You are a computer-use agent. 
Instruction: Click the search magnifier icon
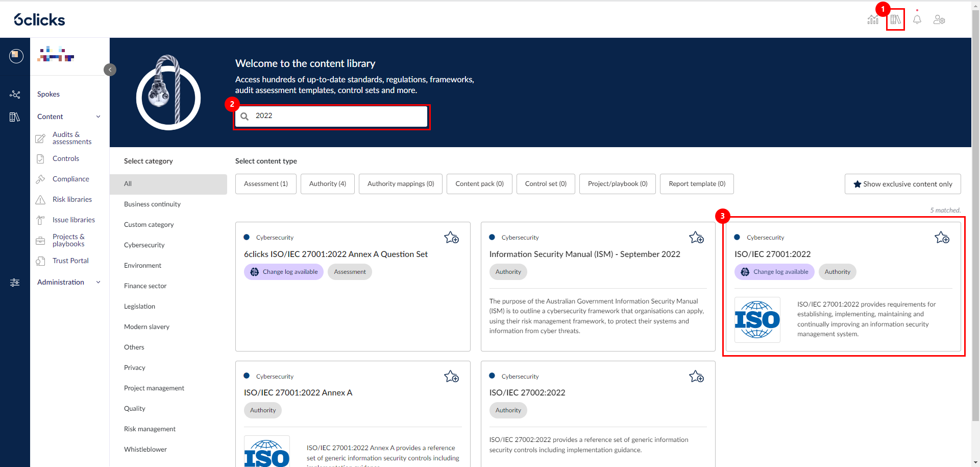pyautogui.click(x=245, y=116)
